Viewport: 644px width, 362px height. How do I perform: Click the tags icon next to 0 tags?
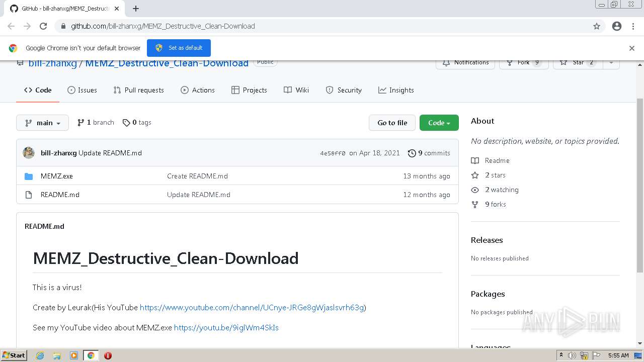126,123
